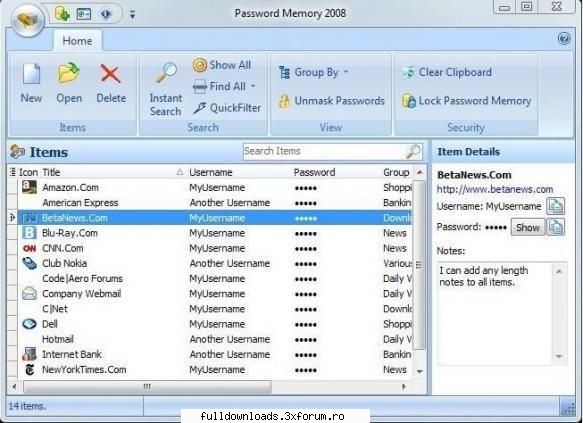Open the http://www.betanews.com link

[x=495, y=189]
